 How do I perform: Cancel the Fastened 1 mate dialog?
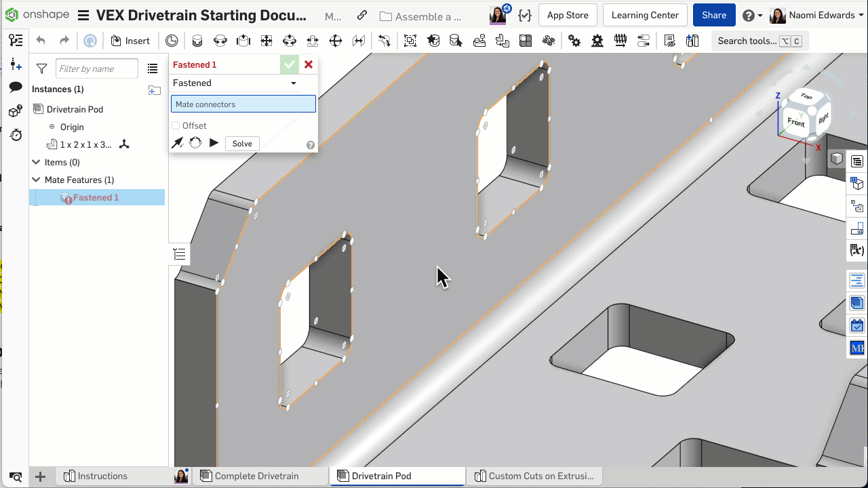(309, 64)
